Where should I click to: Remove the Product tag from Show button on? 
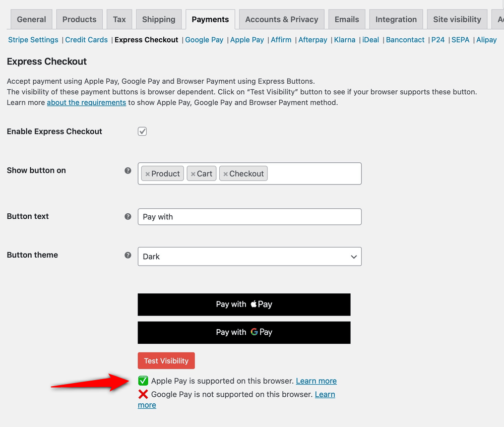pos(148,174)
